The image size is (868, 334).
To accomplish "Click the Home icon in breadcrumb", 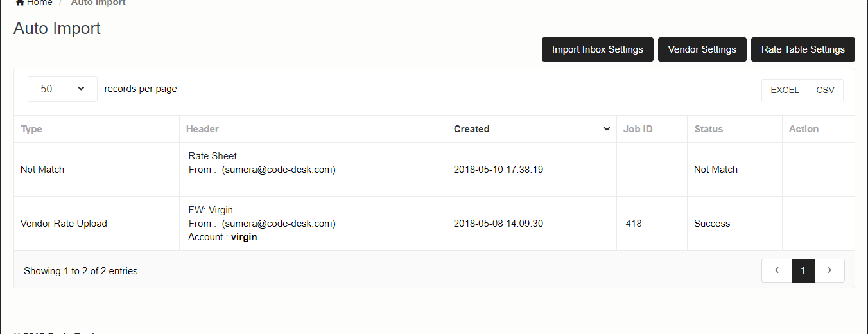I will tap(19, 3).
